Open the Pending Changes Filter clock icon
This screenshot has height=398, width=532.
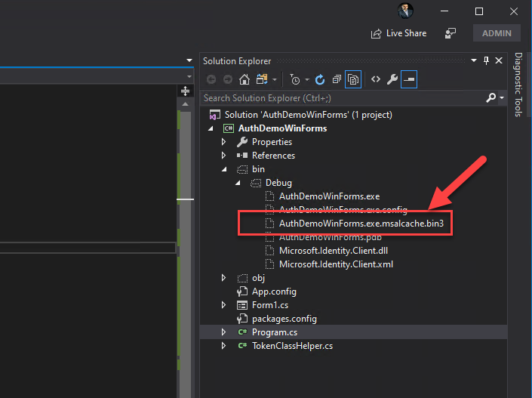point(295,79)
